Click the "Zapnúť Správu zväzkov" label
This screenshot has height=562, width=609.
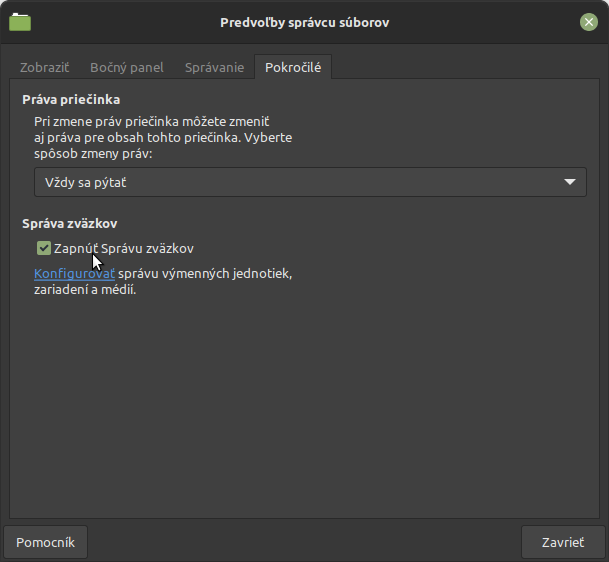124,248
